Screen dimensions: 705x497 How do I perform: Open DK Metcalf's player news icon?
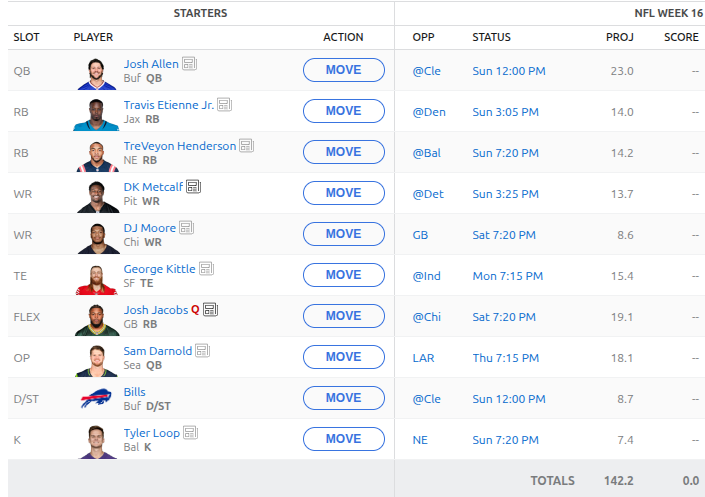tap(194, 187)
